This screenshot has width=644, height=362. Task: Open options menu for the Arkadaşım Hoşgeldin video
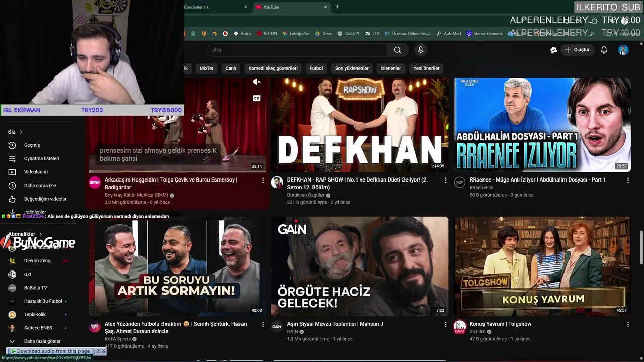263,180
